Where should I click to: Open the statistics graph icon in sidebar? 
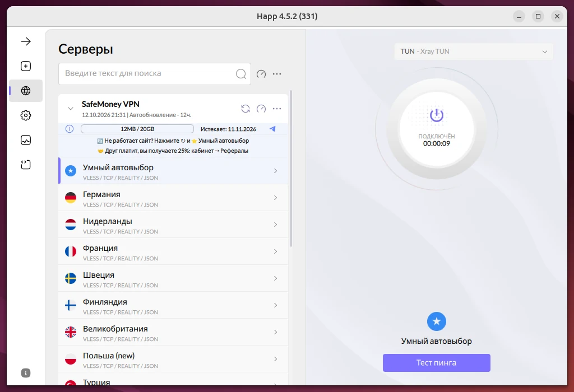point(26,140)
